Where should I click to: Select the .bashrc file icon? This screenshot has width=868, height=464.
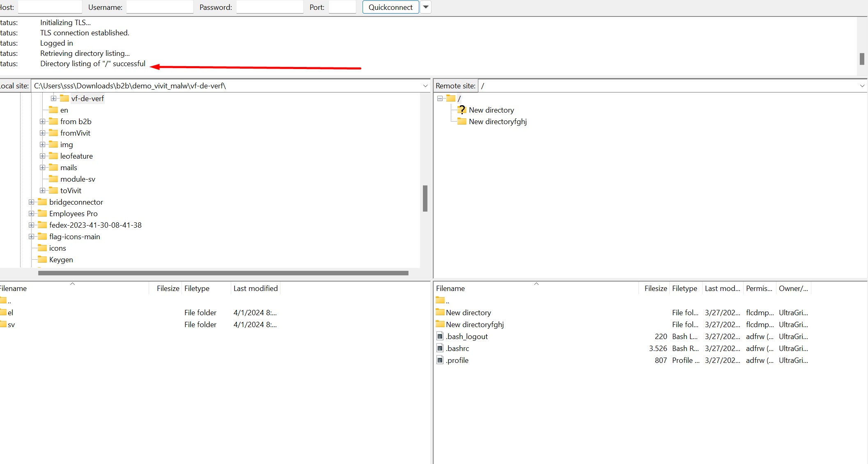440,348
